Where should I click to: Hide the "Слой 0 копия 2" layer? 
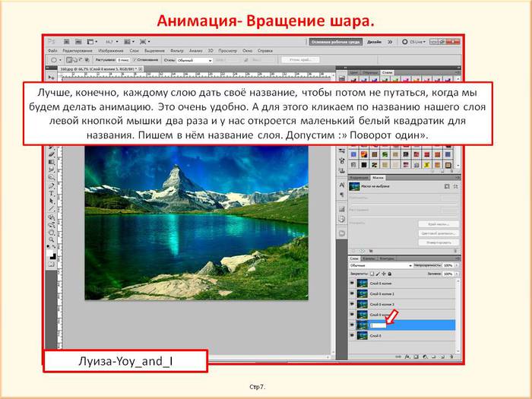[x=352, y=293]
